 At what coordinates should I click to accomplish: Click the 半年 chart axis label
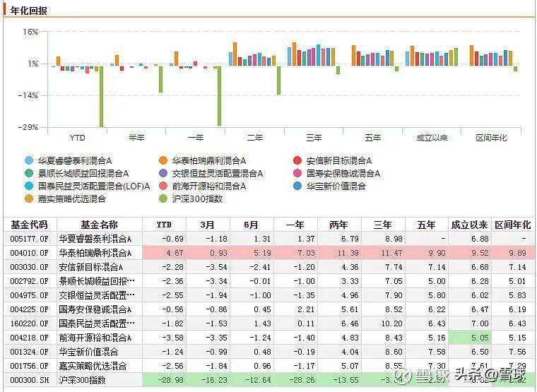[136, 138]
